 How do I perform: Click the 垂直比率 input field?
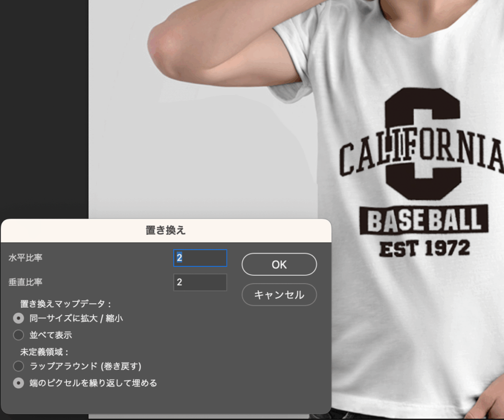pos(200,282)
